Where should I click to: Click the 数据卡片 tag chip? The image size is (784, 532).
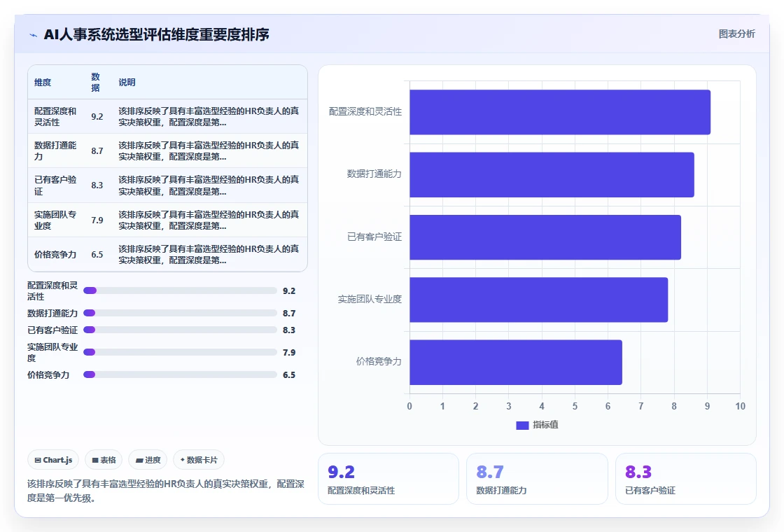(x=199, y=460)
